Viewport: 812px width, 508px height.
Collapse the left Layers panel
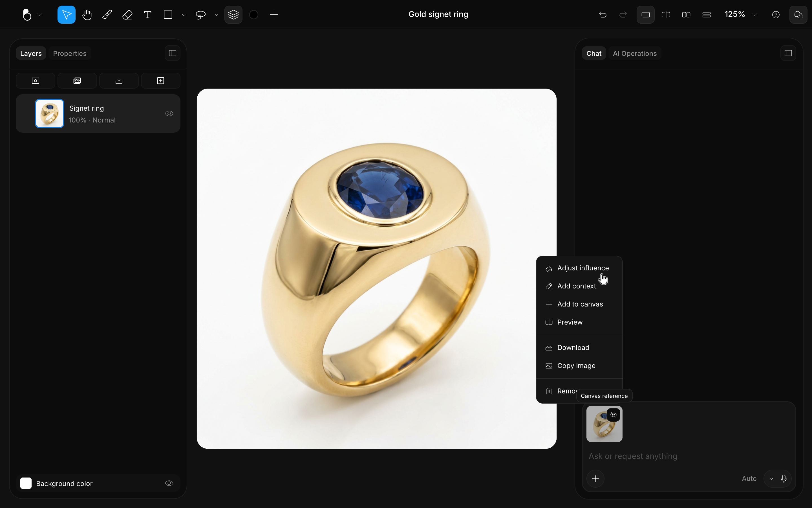pos(173,53)
